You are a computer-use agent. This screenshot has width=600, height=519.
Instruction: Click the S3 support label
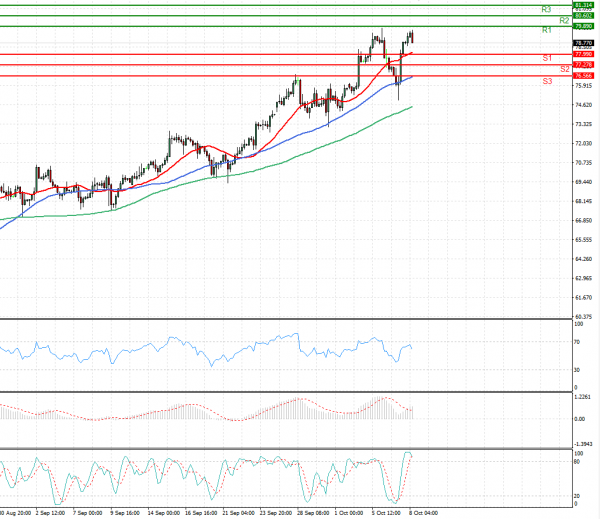tap(548, 81)
